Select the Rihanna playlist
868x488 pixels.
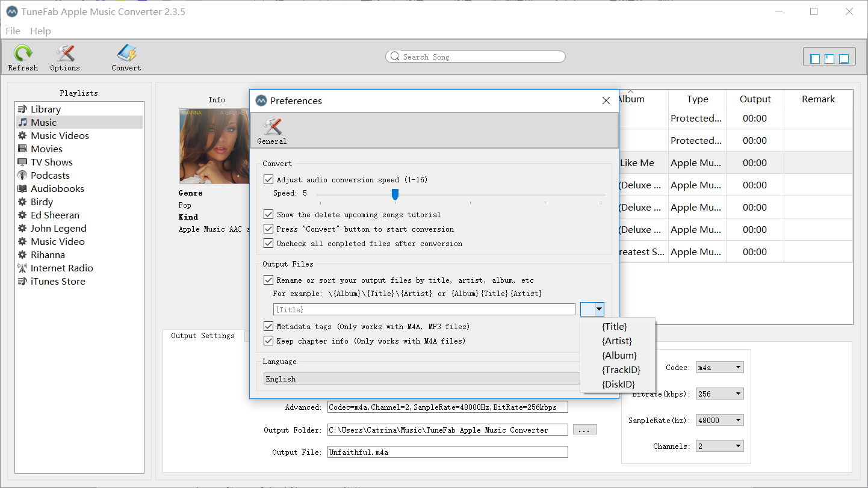point(79,255)
